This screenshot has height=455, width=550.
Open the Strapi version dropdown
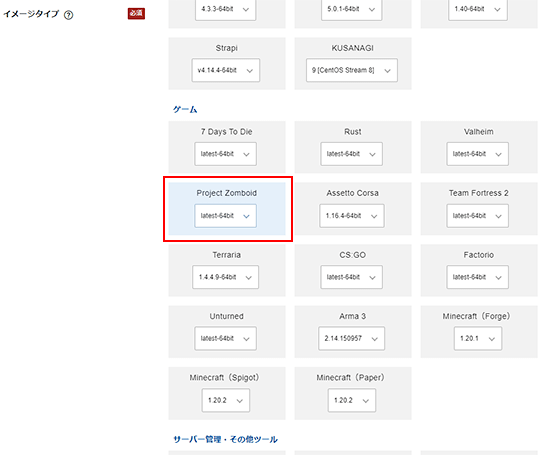(226, 70)
